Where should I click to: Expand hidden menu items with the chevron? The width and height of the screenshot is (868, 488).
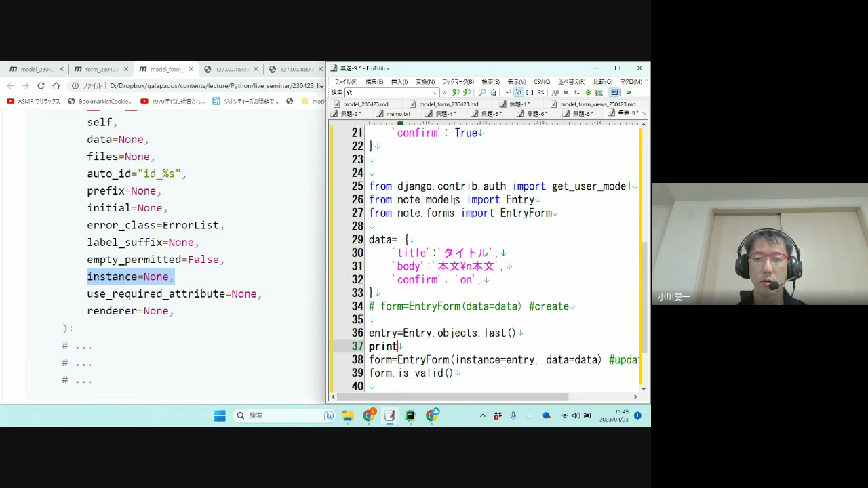(x=646, y=81)
